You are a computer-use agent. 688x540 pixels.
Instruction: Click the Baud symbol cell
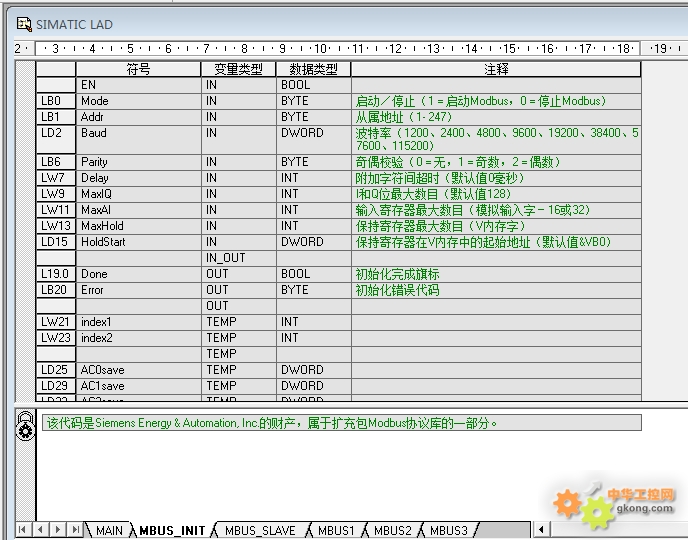[138, 139]
